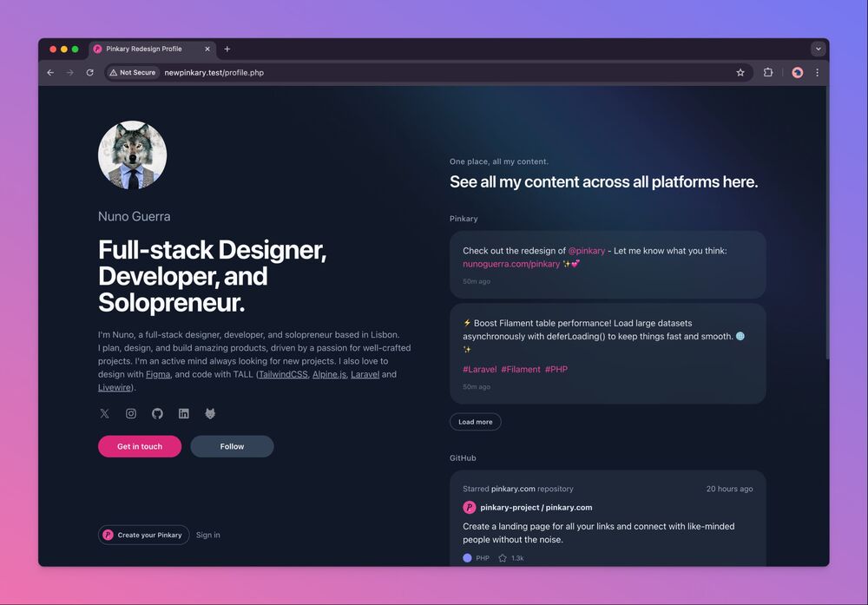Click the Follow button

point(232,446)
